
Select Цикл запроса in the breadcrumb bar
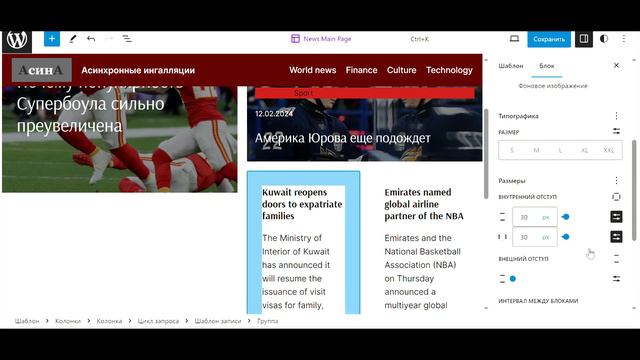[x=158, y=321]
